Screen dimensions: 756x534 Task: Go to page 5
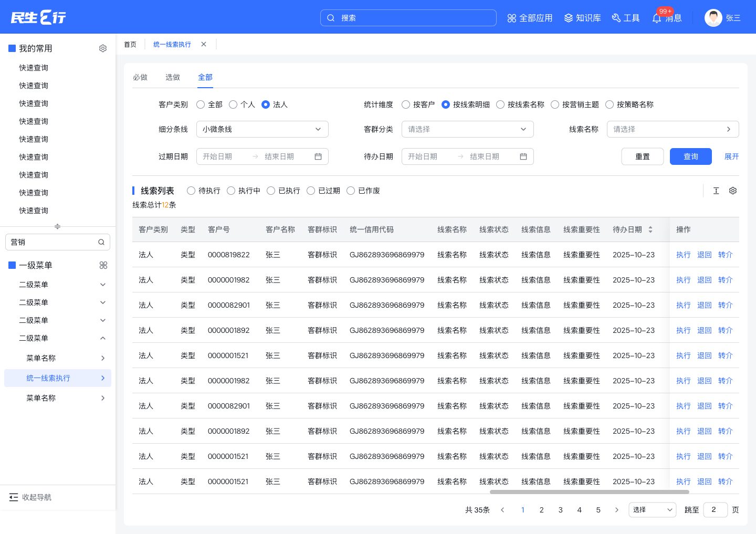coord(598,510)
